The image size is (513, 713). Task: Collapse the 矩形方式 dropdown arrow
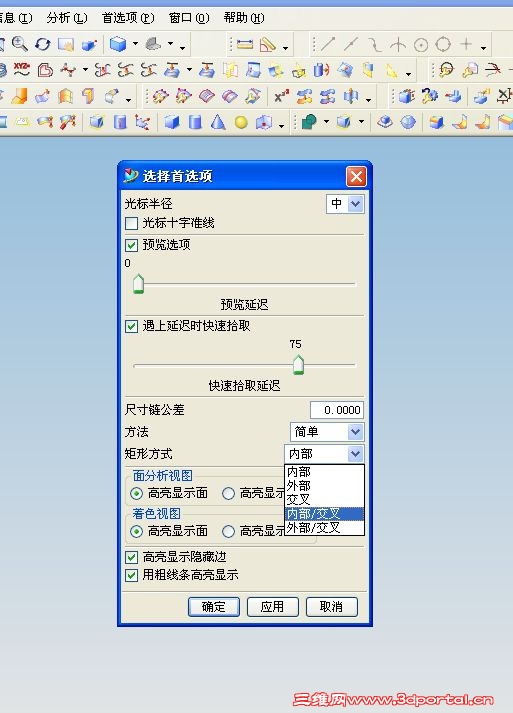tap(355, 454)
